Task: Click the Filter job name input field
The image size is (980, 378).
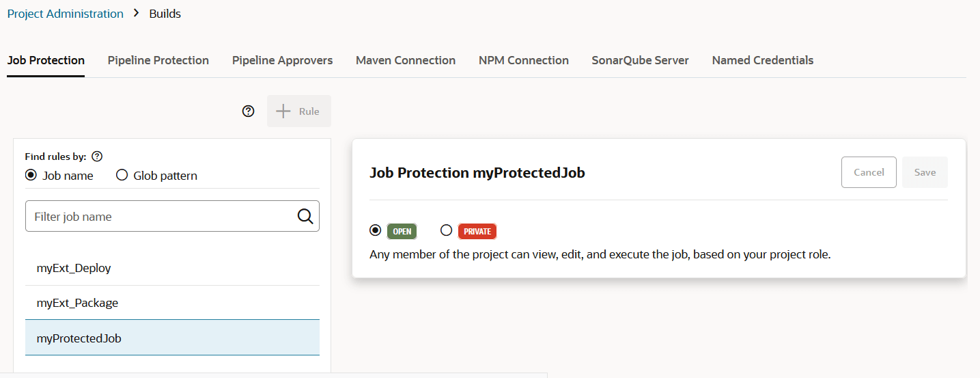Action: [x=160, y=217]
